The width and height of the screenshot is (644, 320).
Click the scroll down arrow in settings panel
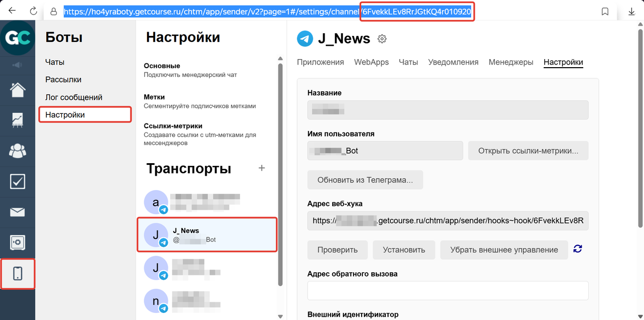pyautogui.click(x=279, y=316)
